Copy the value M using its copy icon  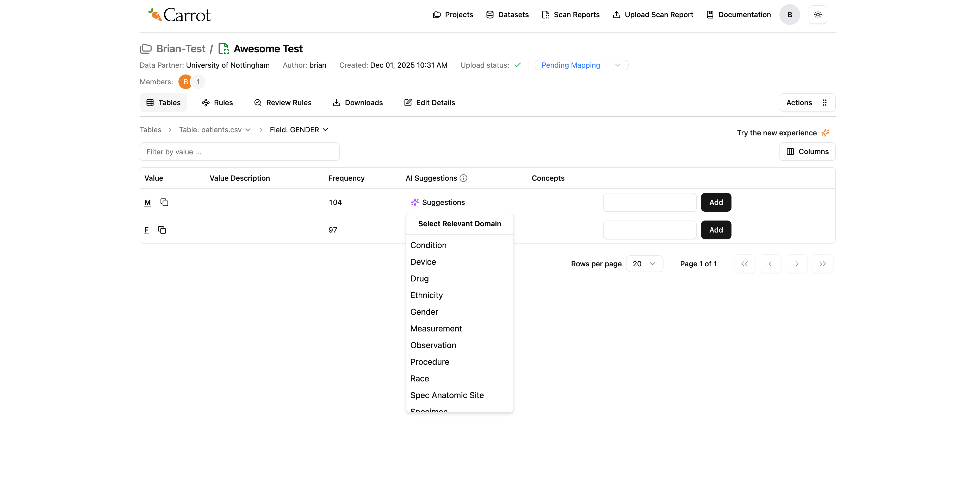(x=164, y=202)
